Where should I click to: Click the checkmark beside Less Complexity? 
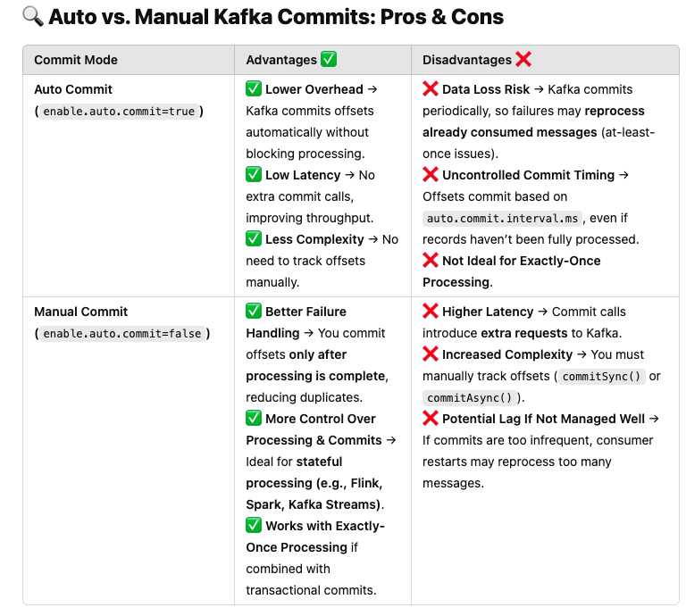254,239
